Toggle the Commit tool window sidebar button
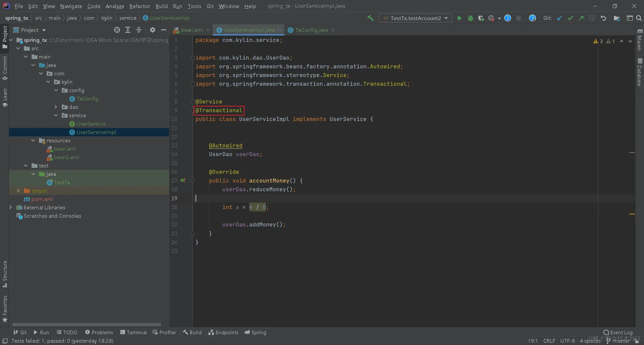Screen dimensions: 644x345 [5, 68]
